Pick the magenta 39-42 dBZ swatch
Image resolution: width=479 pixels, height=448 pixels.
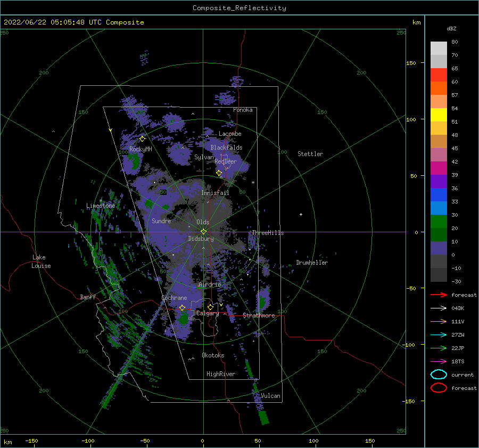(x=439, y=168)
